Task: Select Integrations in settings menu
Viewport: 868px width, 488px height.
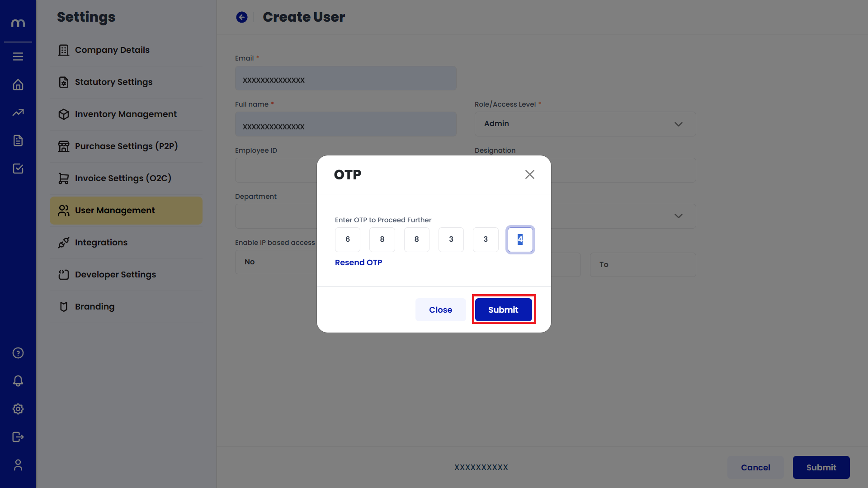Action: pyautogui.click(x=101, y=243)
